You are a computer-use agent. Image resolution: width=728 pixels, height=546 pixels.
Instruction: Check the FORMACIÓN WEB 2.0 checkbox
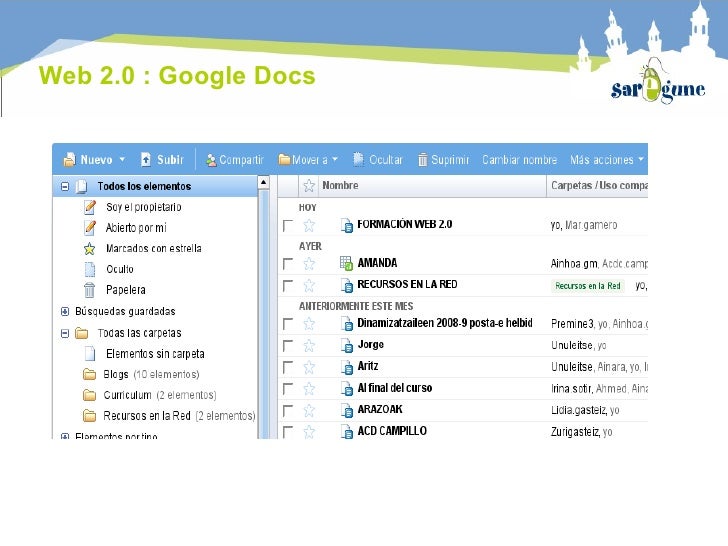(288, 226)
